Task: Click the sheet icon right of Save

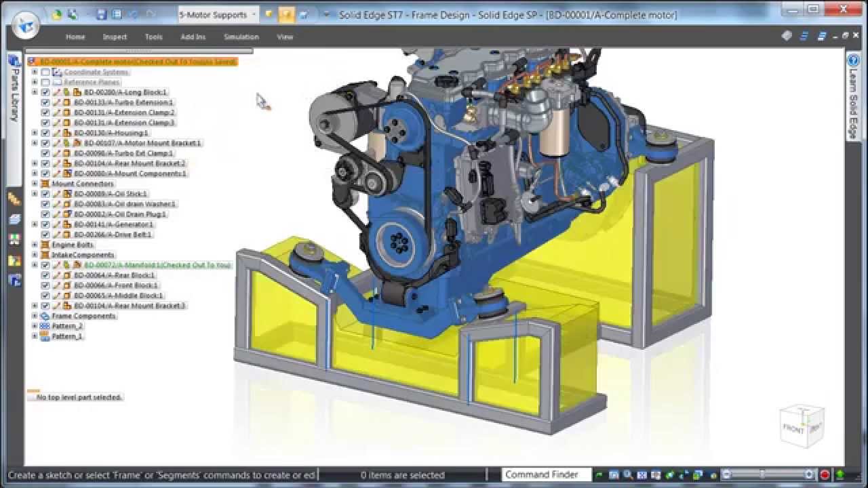Action: [117, 14]
